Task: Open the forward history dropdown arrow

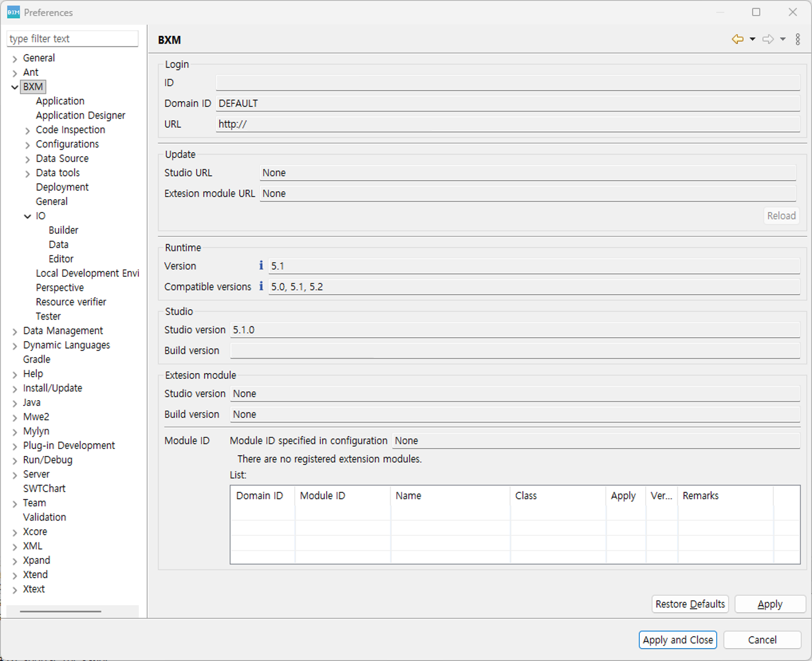Action: point(783,39)
